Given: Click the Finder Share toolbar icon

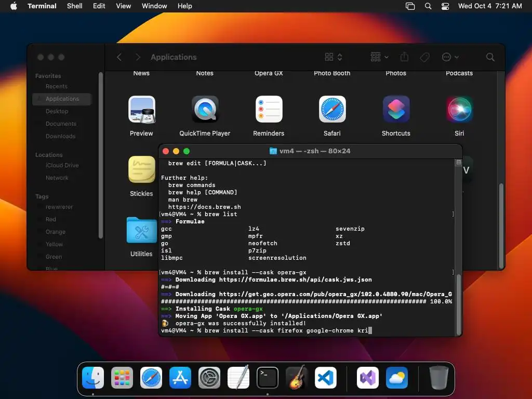Looking at the screenshot, I should click(404, 57).
